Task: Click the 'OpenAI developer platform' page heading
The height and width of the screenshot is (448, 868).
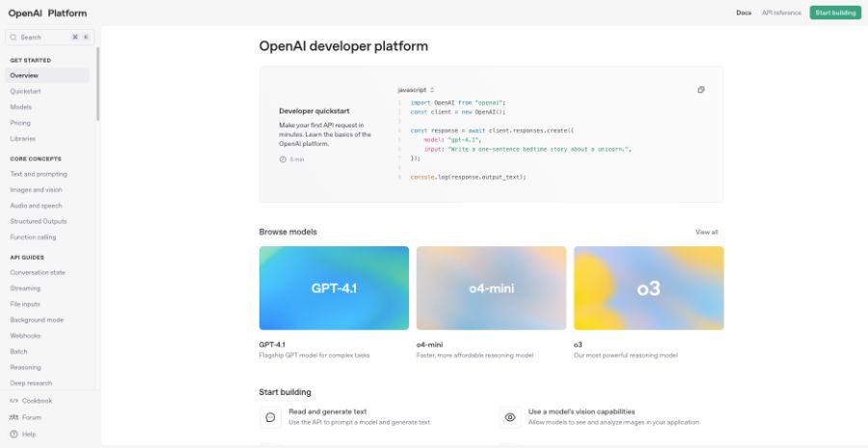Action: pos(343,46)
